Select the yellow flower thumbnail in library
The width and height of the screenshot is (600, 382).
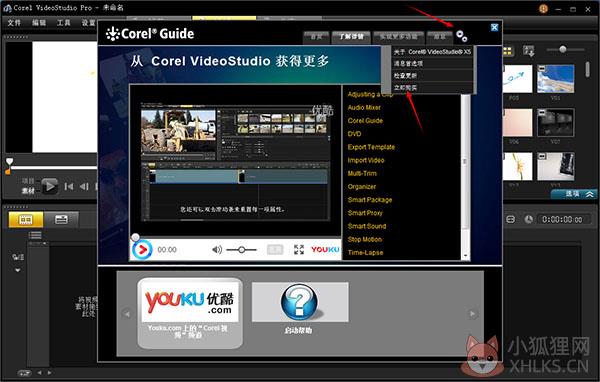517,167
